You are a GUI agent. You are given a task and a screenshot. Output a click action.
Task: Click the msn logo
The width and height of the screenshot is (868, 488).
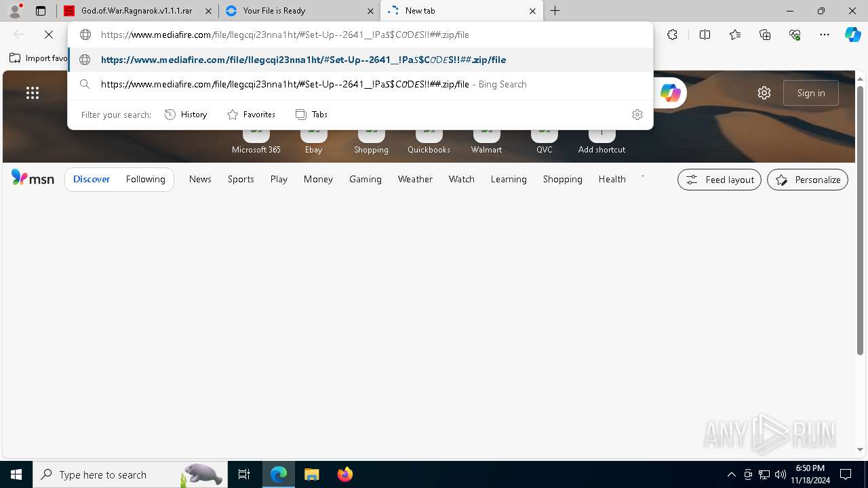pyautogui.click(x=33, y=178)
